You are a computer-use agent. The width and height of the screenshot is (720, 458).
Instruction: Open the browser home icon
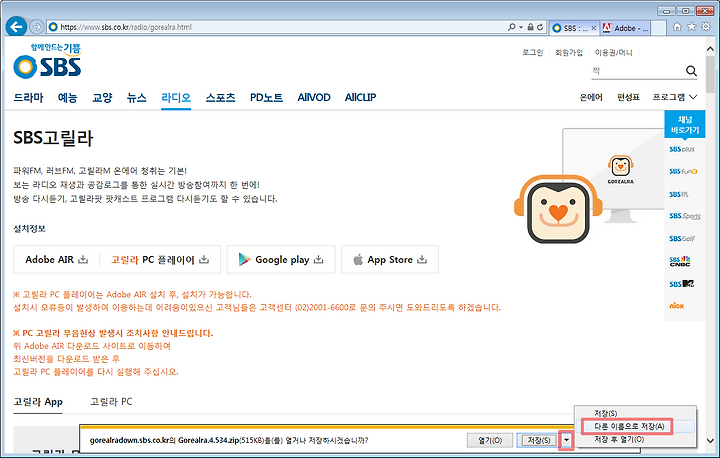pyautogui.click(x=677, y=27)
